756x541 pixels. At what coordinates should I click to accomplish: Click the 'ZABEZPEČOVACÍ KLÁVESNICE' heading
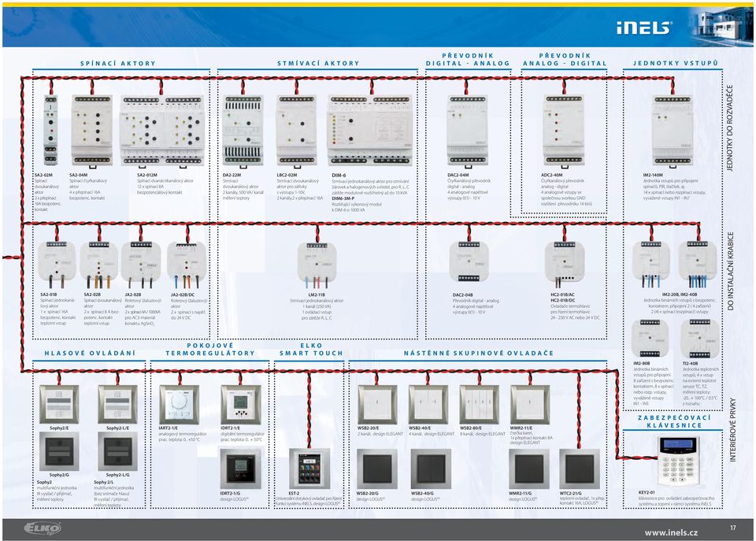coord(675,421)
